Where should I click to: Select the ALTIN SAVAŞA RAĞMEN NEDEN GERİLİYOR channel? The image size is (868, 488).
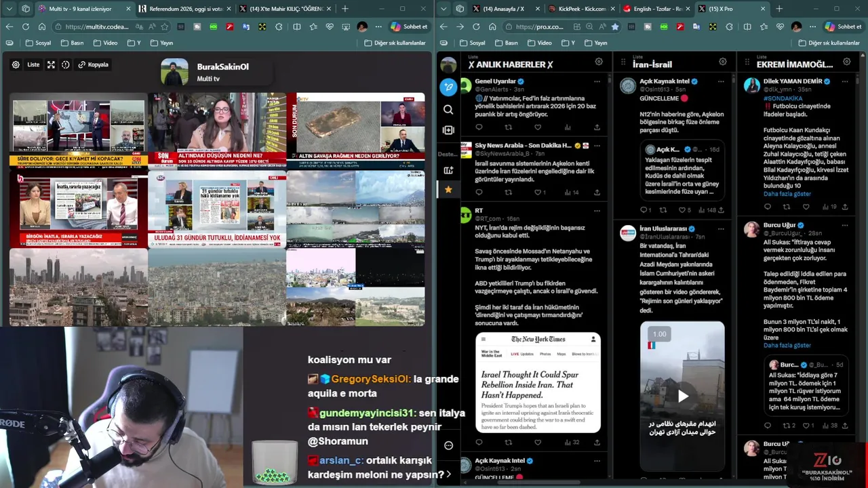pos(355,131)
